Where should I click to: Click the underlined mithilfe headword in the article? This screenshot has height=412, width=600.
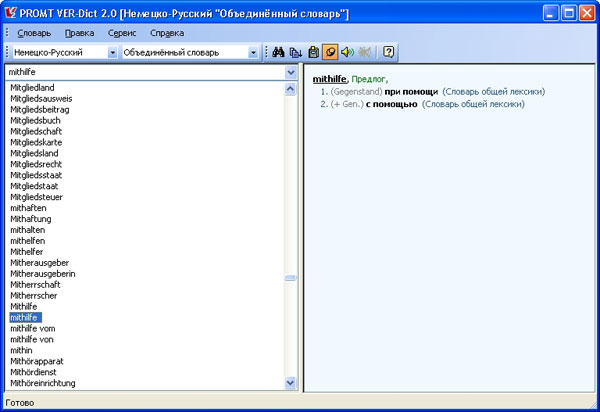pyautogui.click(x=329, y=79)
